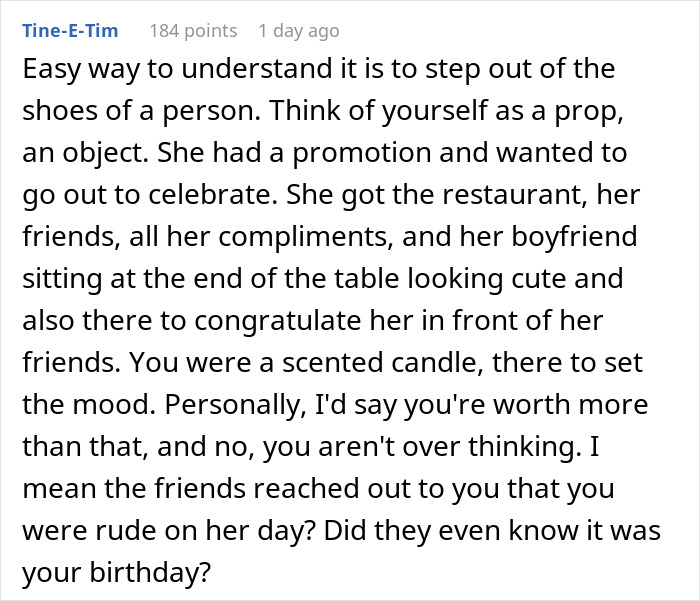700x601 pixels.
Task: Click the 184 points score label
Action: 193,31
